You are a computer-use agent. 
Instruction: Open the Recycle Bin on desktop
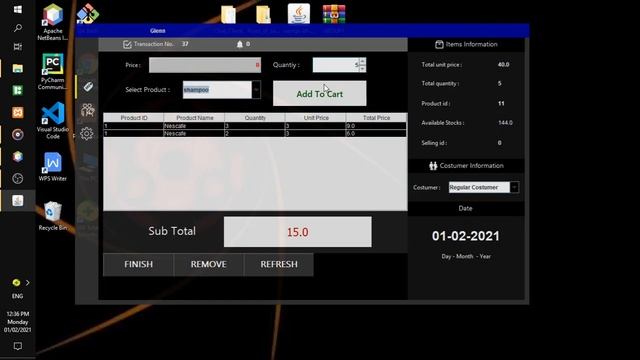(x=53, y=216)
